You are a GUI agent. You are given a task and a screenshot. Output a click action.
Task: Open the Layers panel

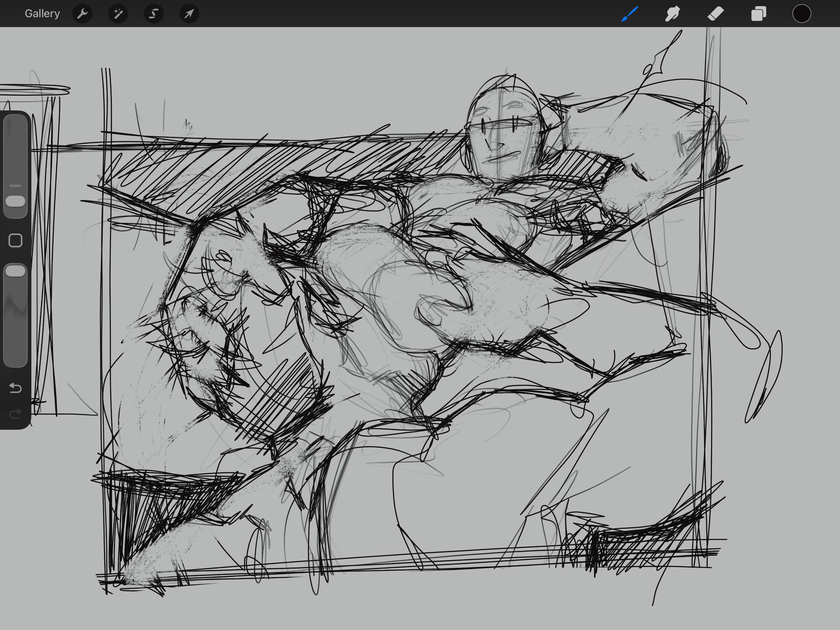(x=759, y=14)
